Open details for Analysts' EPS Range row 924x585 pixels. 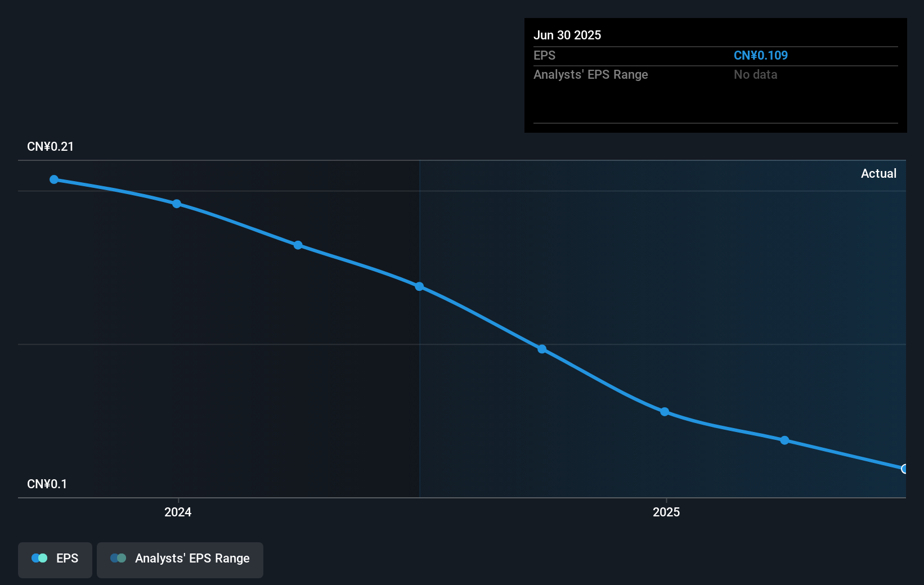(x=590, y=74)
